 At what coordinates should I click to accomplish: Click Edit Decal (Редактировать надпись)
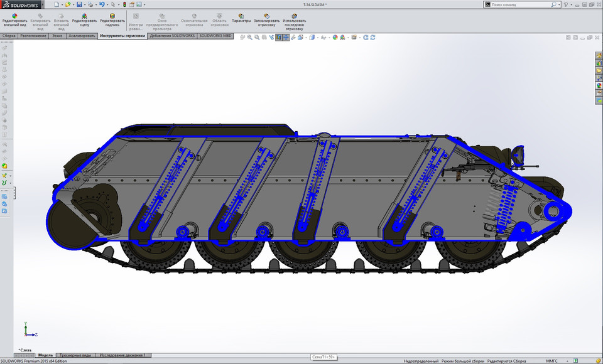click(112, 19)
